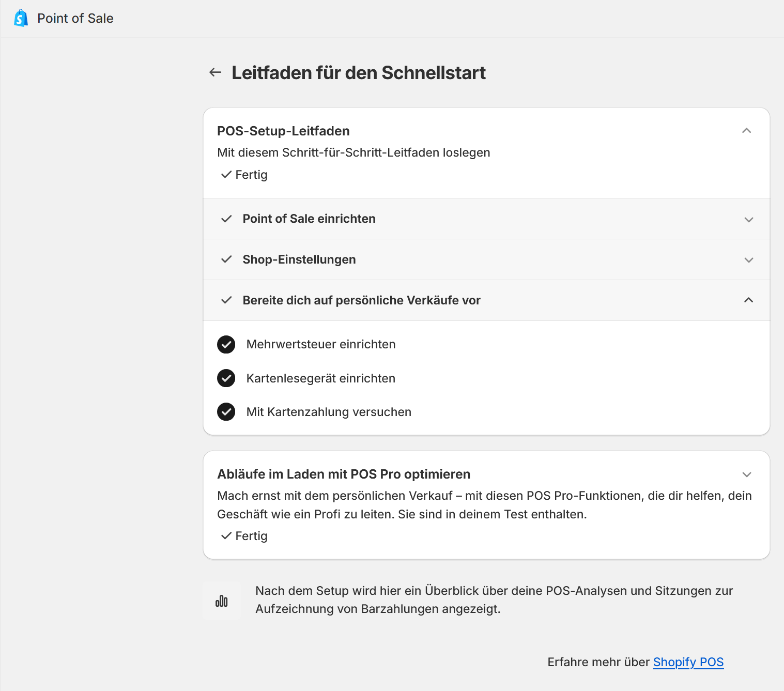Image resolution: width=784 pixels, height=691 pixels.
Task: Expand Abläufe im Laden mit POS Pro chevron
Action: point(746,474)
